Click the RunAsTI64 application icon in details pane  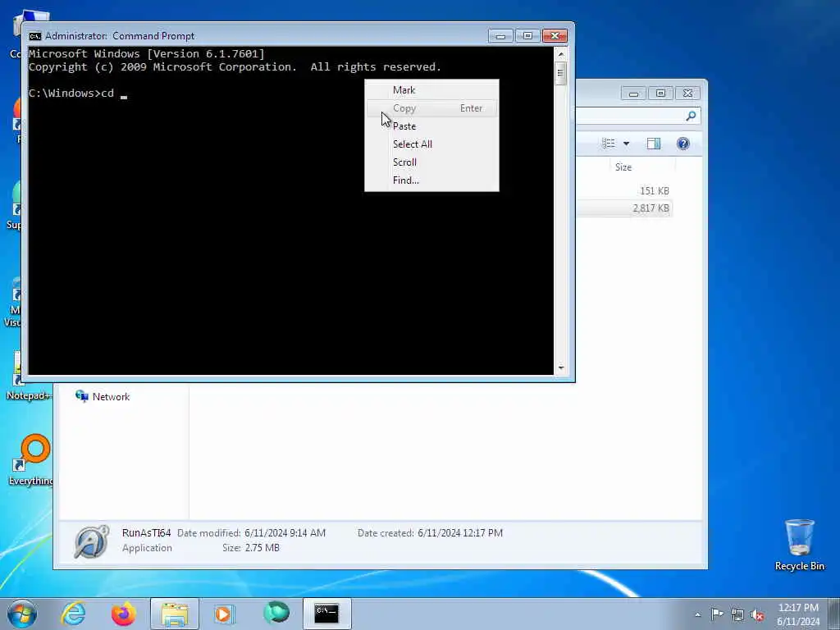[92, 541]
